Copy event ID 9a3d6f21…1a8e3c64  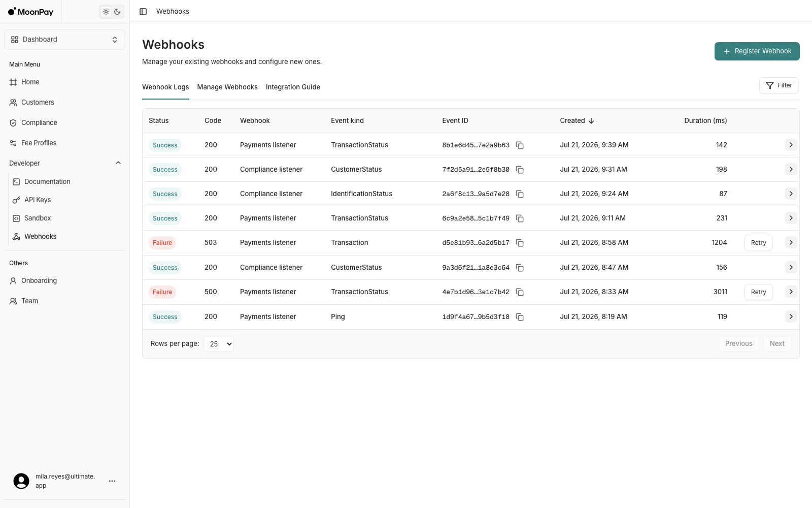pyautogui.click(x=520, y=268)
